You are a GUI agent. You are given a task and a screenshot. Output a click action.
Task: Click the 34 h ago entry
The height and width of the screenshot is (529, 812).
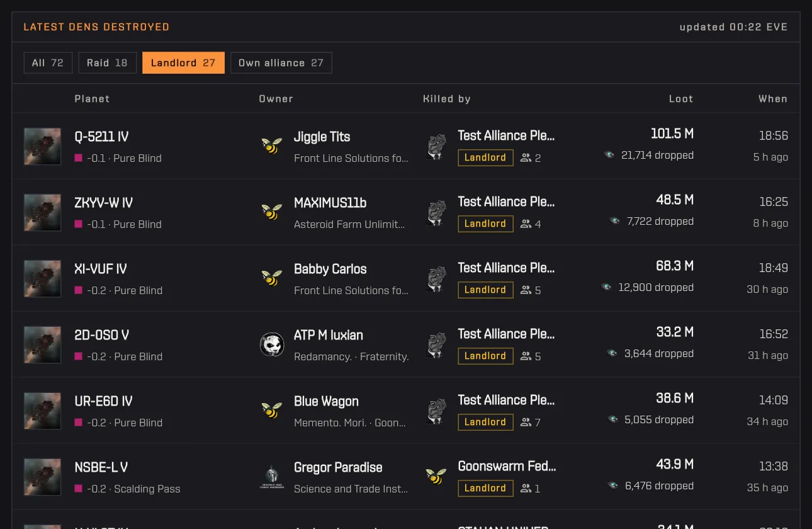767,421
